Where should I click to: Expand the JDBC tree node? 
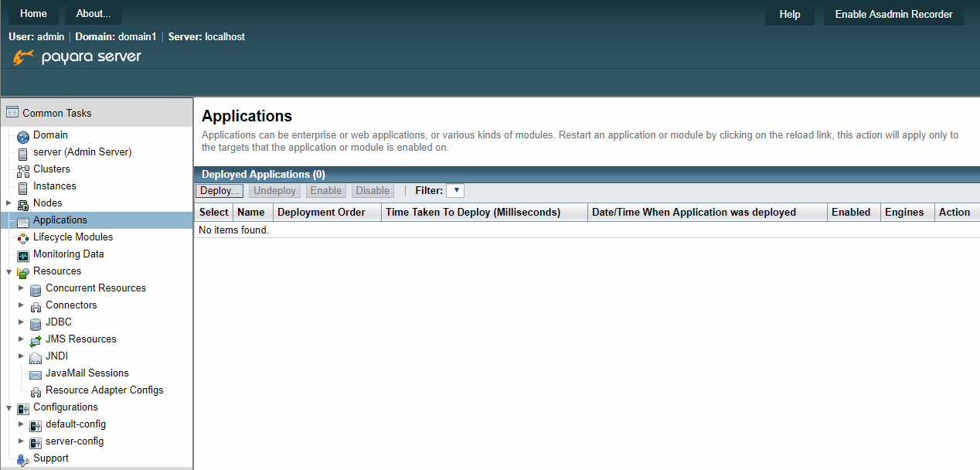21,322
